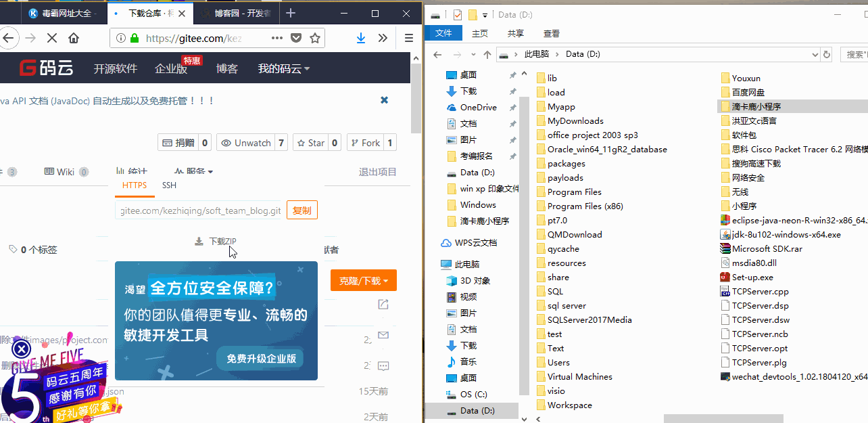Click the mail envelope icon on sidebar
868x423 pixels.
click(x=383, y=335)
